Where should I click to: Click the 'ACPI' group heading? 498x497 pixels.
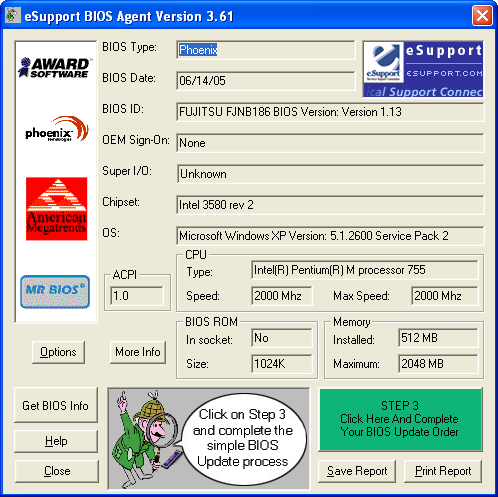(125, 275)
